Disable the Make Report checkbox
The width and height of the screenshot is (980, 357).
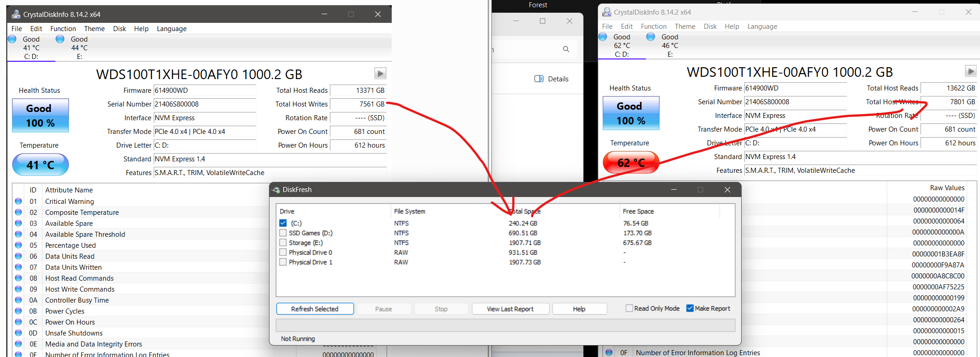(x=690, y=309)
